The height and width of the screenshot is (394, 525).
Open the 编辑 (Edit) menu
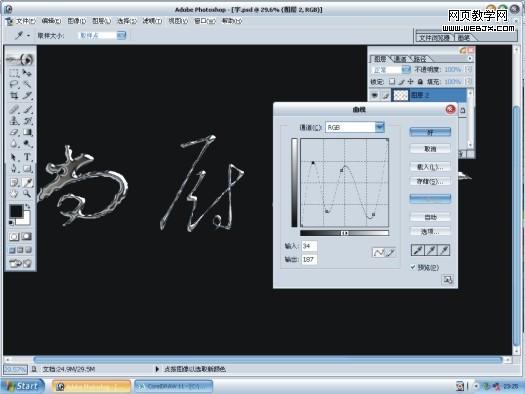(51, 21)
